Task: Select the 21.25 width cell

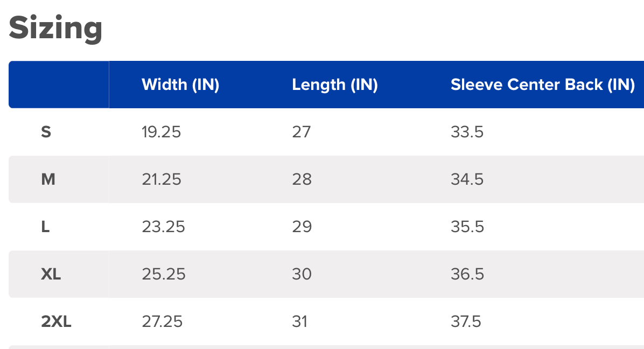Action: 162,179
